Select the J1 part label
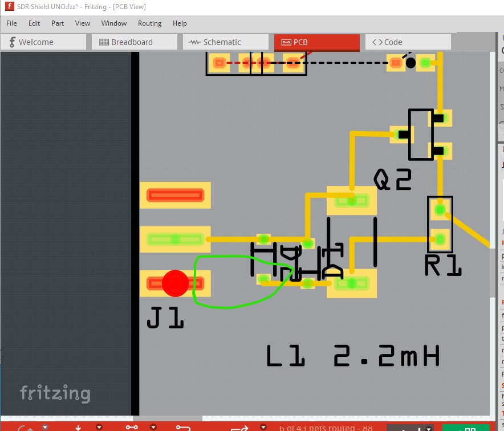 [x=165, y=318]
